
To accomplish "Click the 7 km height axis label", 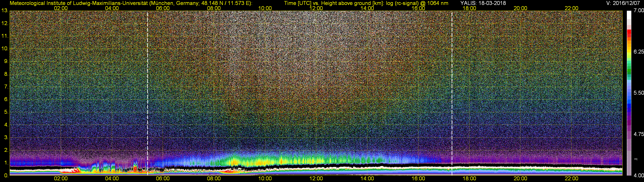I will point(6,87).
